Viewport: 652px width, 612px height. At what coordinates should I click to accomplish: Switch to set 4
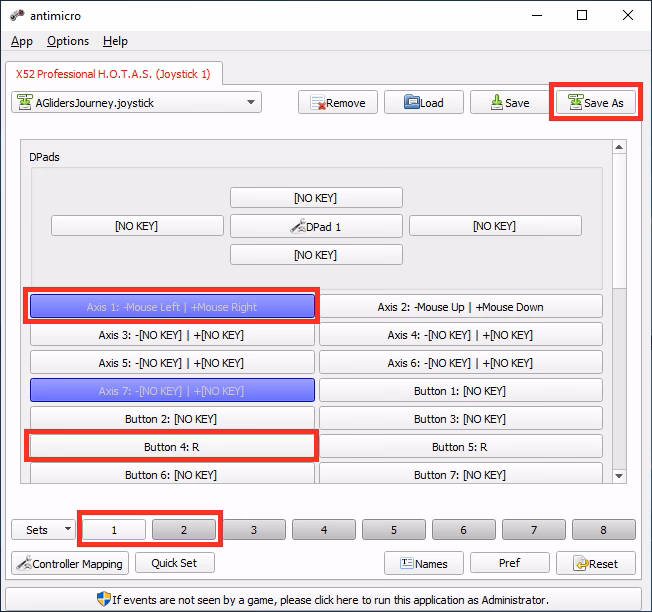click(x=324, y=529)
